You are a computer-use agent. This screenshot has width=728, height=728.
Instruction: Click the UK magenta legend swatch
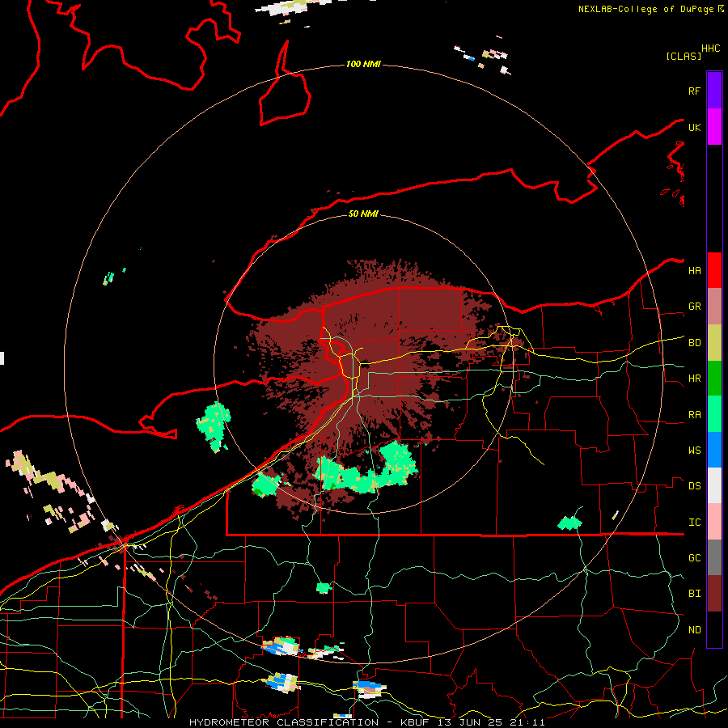pyautogui.click(x=714, y=127)
